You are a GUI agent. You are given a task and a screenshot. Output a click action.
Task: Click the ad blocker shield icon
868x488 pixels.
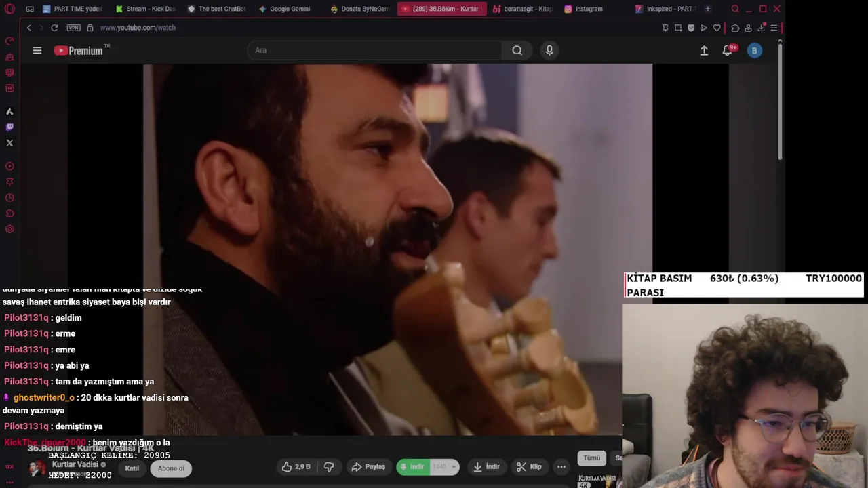691,28
